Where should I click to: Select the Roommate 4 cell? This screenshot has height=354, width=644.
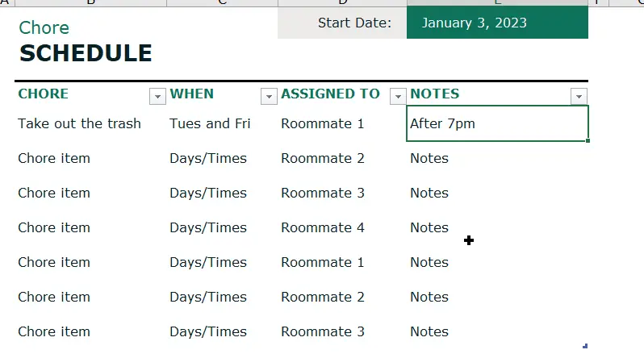point(323,227)
